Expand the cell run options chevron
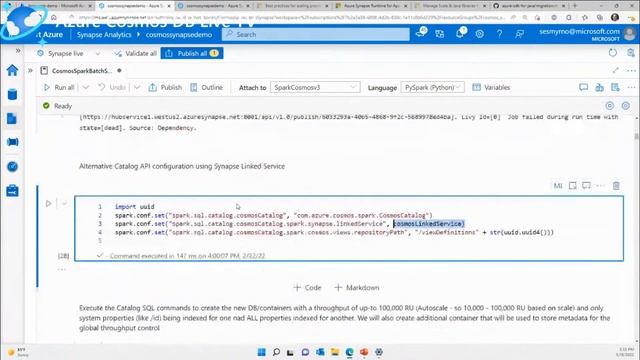The height and width of the screenshot is (360, 640). (x=64, y=203)
